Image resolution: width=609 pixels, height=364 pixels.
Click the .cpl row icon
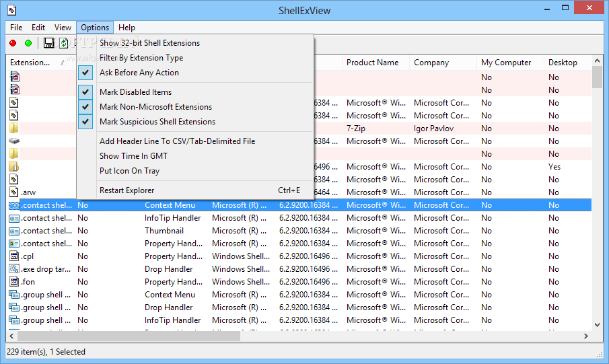[x=14, y=256]
